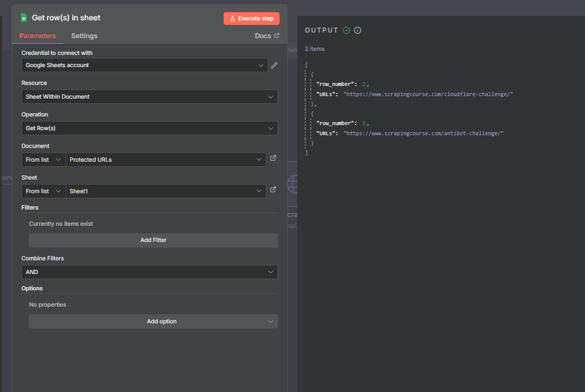
Task: Open the Document From list mode dropdown
Action: 43,160
